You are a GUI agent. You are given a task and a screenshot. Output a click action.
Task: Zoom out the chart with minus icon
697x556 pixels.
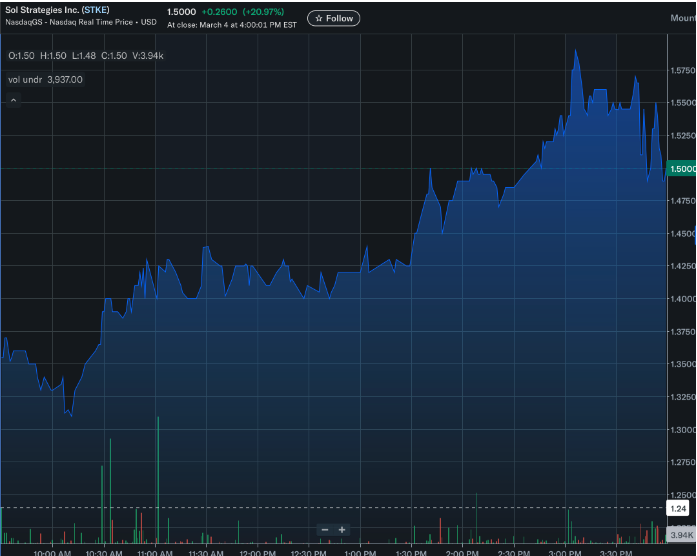[x=325, y=530]
